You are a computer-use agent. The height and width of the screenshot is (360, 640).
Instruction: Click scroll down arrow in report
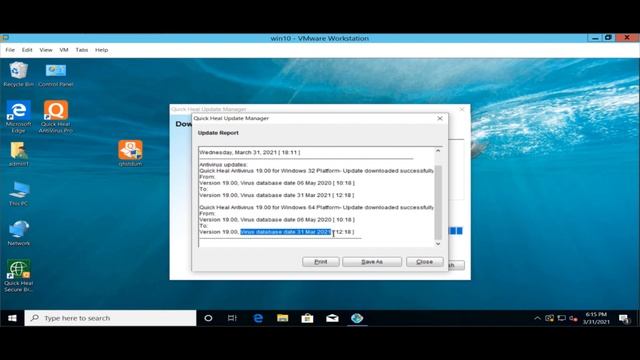(438, 244)
